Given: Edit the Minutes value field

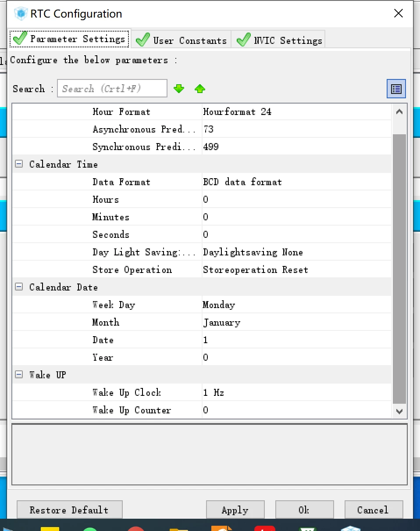Looking at the screenshot, I should [296, 217].
